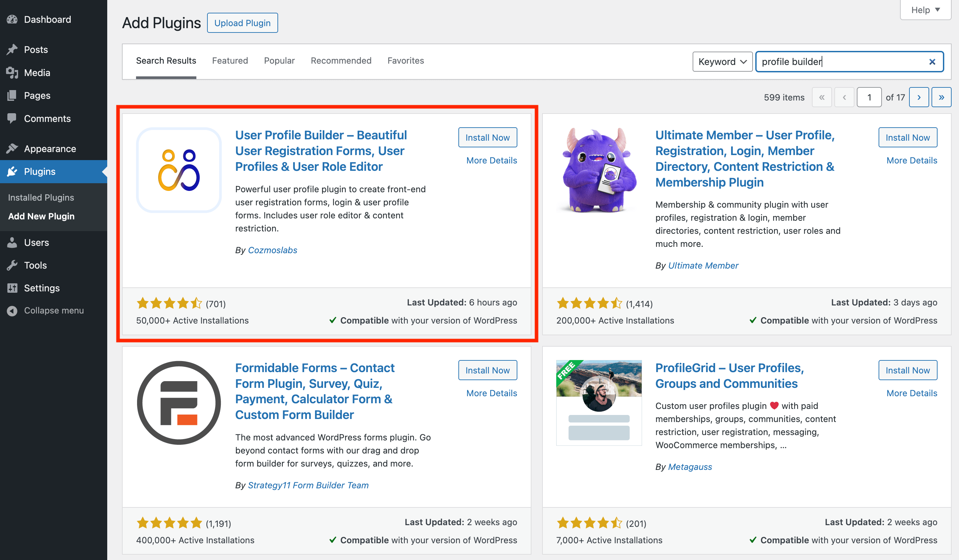Focus the plugin search input field
The width and height of the screenshot is (959, 560).
tap(849, 62)
